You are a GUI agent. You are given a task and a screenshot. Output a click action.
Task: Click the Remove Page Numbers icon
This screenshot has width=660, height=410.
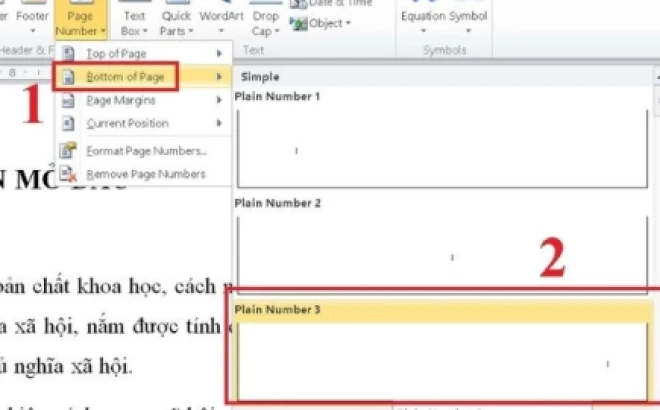pos(68,174)
